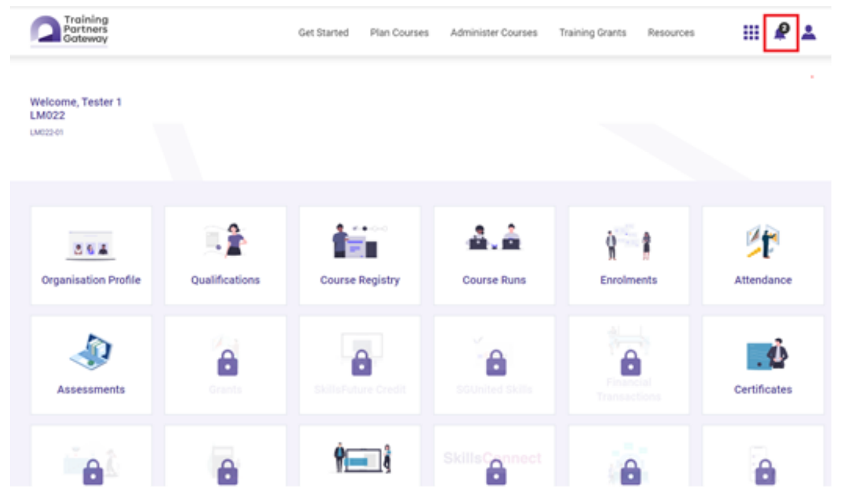
Task: Open the Qualifications tile
Action: pos(225,256)
